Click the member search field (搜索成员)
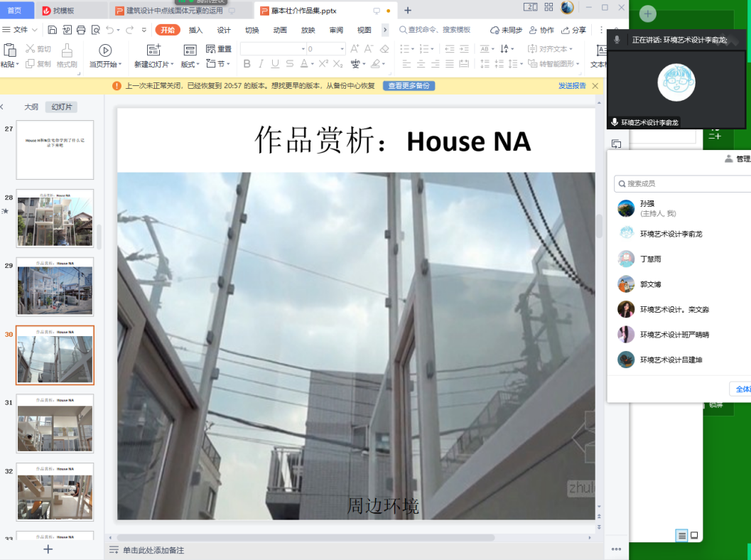Screen dimensions: 751x560 pos(682,184)
